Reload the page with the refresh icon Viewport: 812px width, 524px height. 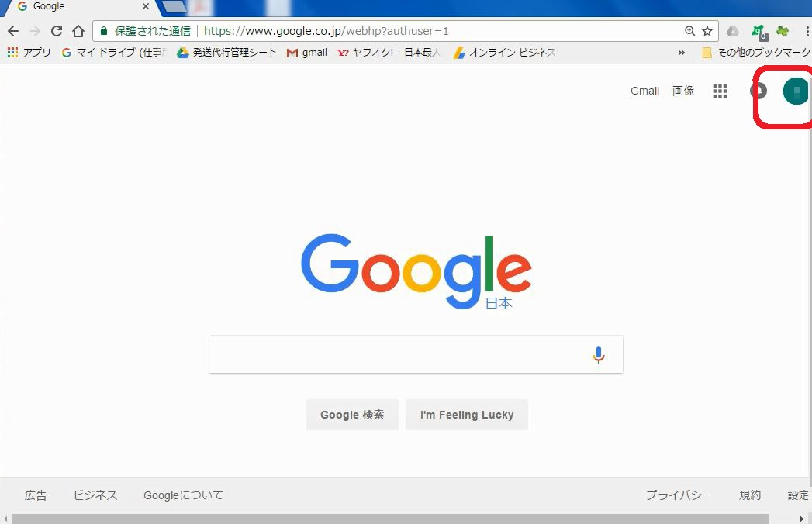57,31
